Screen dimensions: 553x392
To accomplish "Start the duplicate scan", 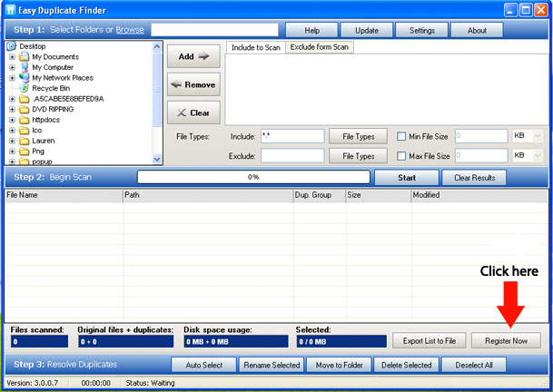I will click(407, 178).
